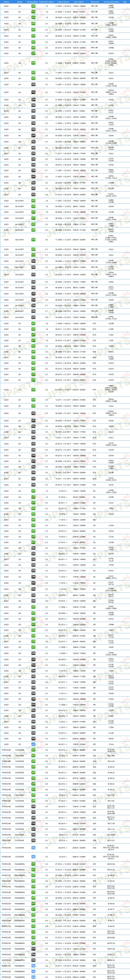
Task: Click the diesel ON icon for Porsche Panamera MCR.CC 184kW/250KM
Action: [33, 955]
